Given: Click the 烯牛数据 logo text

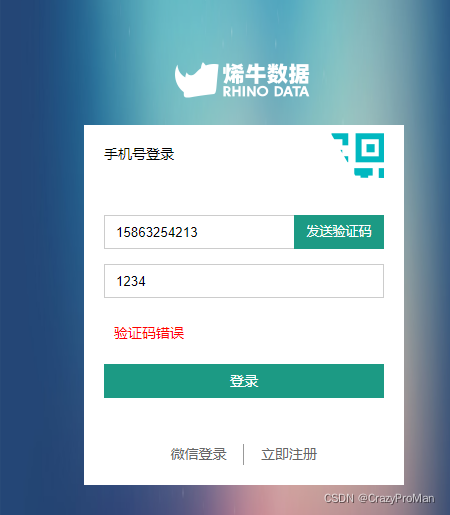Looking at the screenshot, I should pyautogui.click(x=266, y=74).
